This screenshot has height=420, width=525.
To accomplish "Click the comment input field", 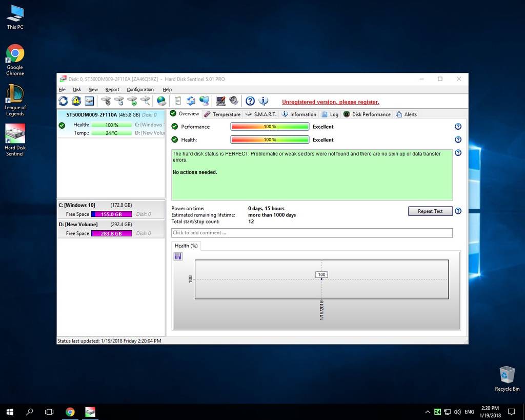I will [312, 233].
